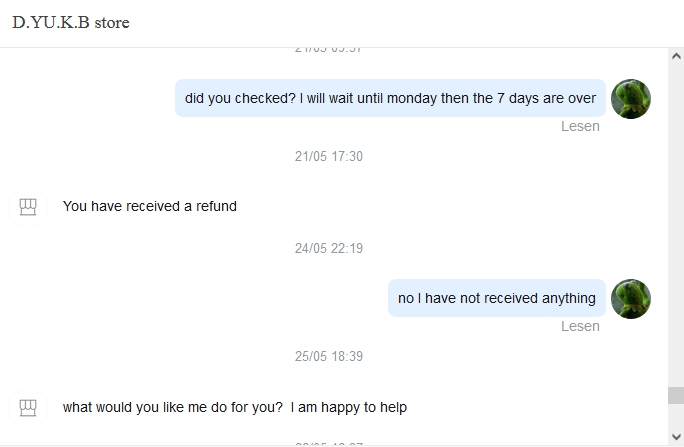Click the 'You have received a refund' message
684x447 pixels.
tap(150, 206)
